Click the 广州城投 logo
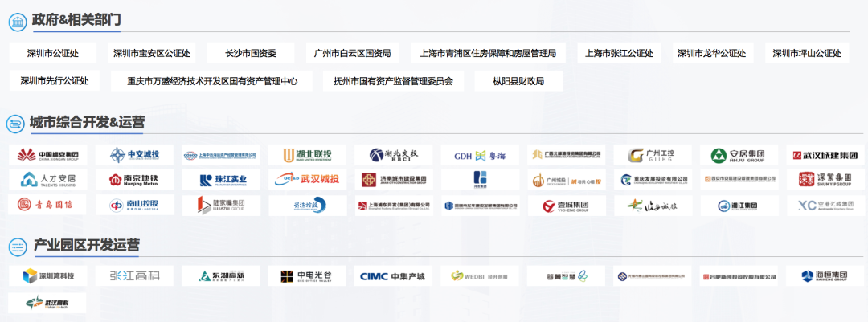 coord(566,180)
